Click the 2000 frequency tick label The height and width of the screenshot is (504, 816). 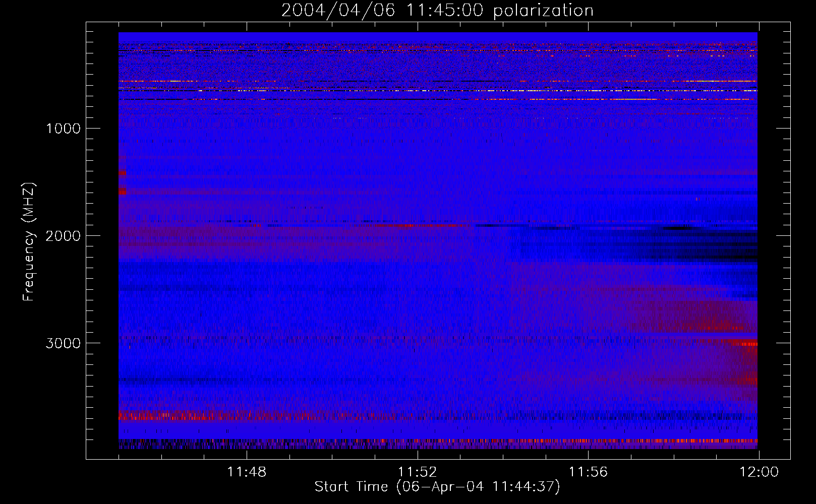click(63, 236)
